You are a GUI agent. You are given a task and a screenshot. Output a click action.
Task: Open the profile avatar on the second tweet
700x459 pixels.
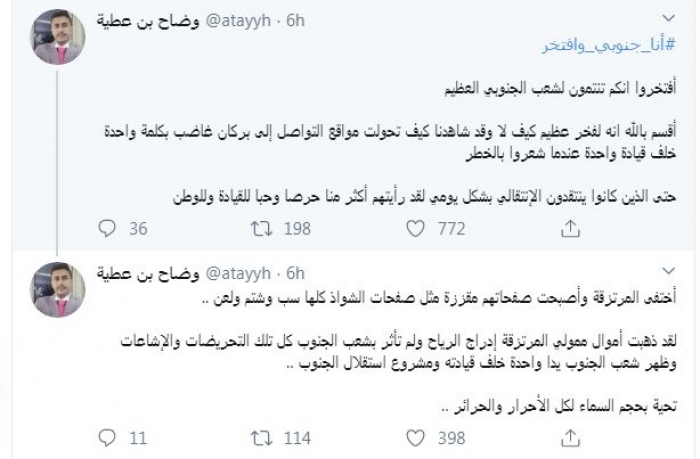[57, 290]
